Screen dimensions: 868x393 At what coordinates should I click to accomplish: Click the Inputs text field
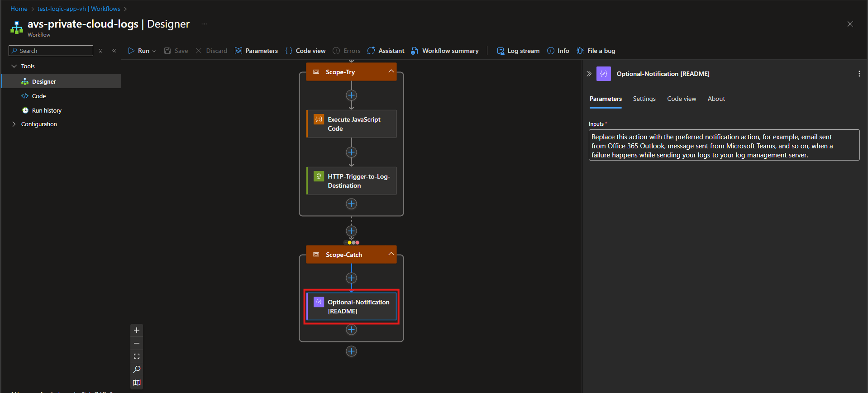pyautogui.click(x=724, y=146)
